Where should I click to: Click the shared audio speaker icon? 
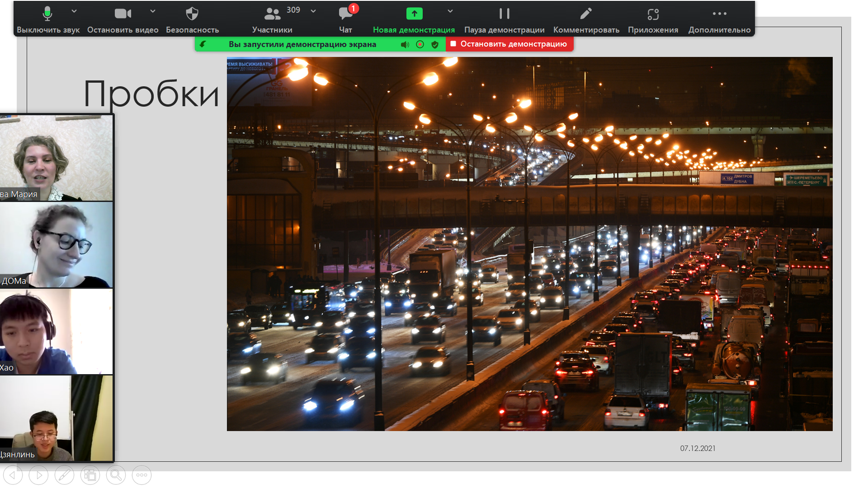[405, 44]
